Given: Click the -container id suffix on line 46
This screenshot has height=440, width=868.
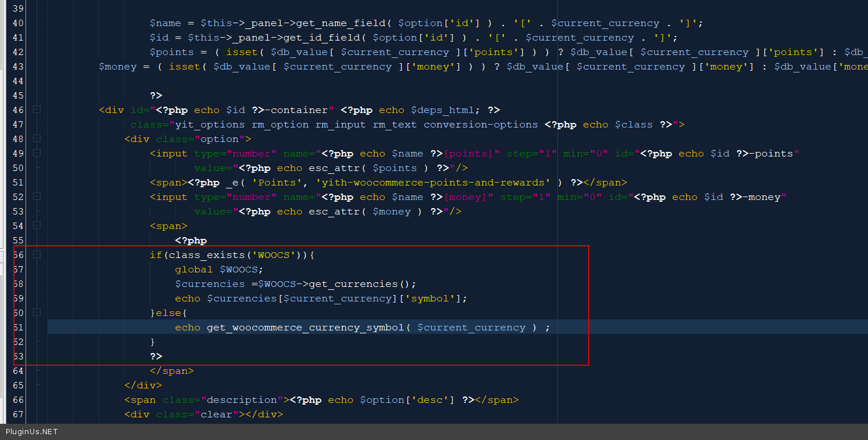Looking at the screenshot, I should (296, 110).
